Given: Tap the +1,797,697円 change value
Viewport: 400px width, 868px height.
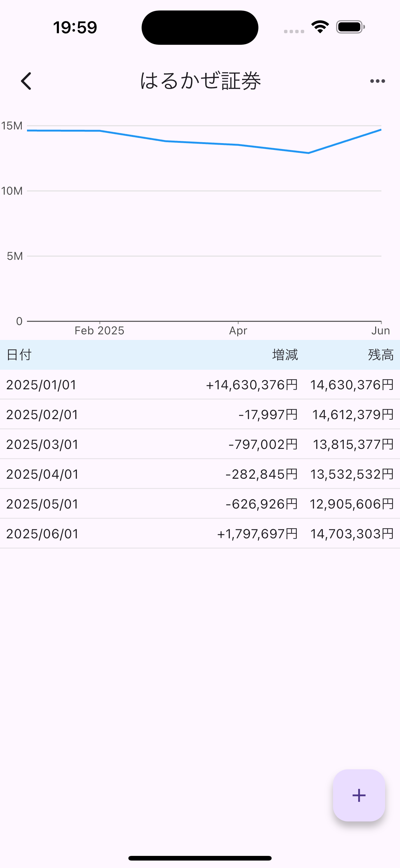Looking at the screenshot, I should tap(258, 534).
